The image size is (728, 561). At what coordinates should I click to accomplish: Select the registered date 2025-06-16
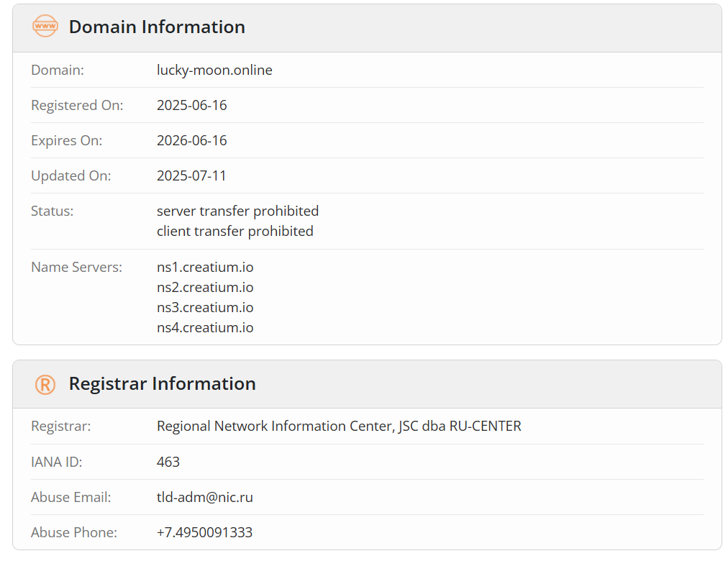(192, 105)
